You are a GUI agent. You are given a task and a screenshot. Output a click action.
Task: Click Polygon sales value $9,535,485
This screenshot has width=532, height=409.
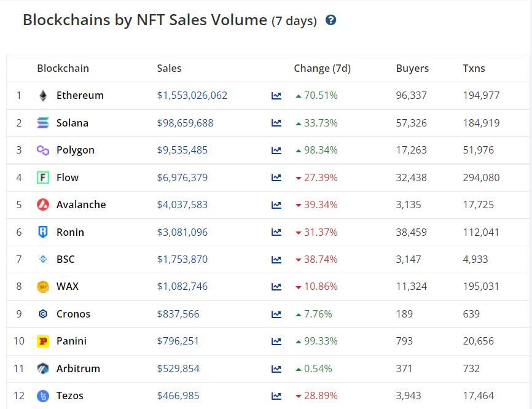(182, 150)
